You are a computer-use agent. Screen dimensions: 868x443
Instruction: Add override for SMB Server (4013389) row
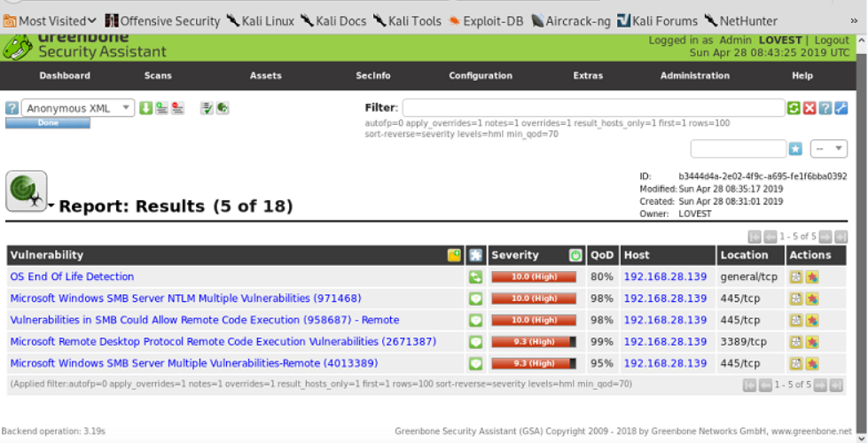812,363
